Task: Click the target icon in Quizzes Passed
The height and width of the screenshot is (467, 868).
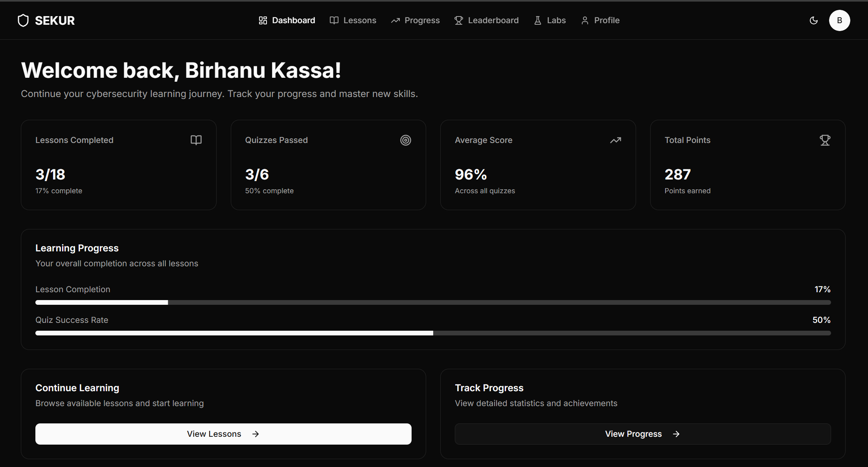Action: pos(405,140)
